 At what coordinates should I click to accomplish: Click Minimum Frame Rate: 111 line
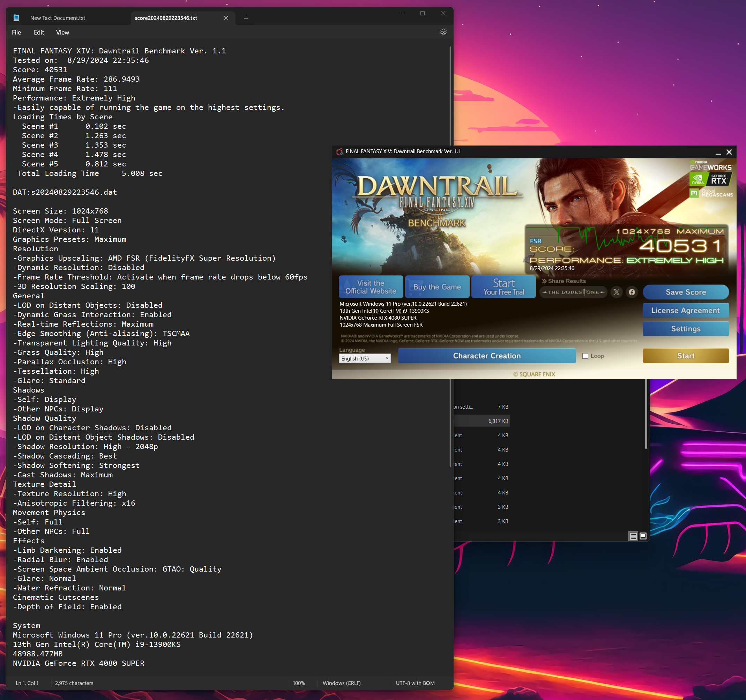(65, 89)
